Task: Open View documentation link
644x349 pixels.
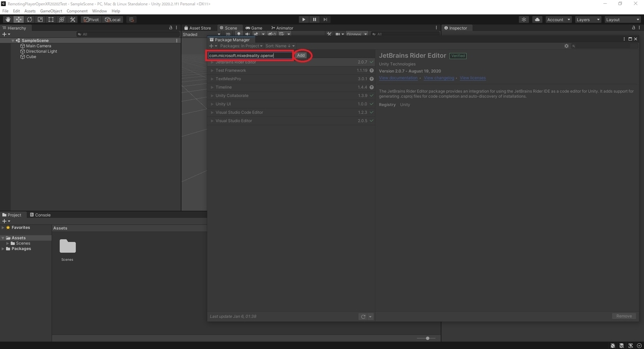Action: pos(398,78)
